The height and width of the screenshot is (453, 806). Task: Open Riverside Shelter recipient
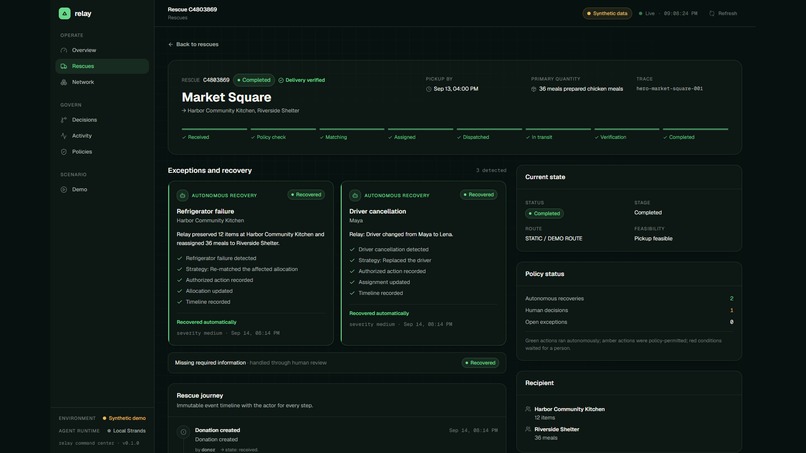(x=557, y=429)
